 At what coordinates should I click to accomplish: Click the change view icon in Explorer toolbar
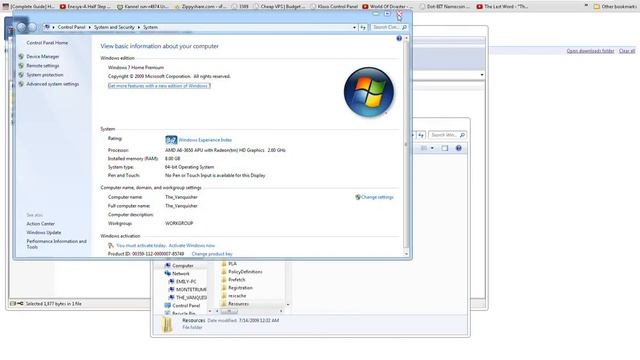tap(424, 148)
